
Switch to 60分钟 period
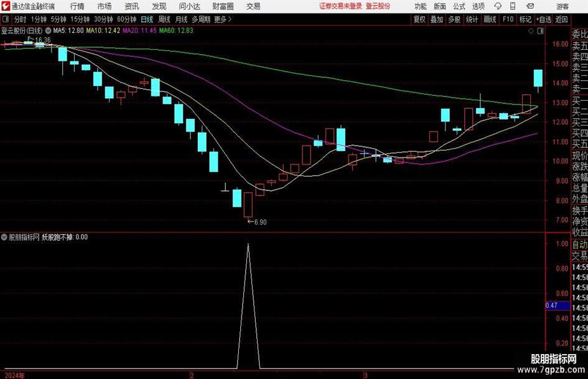126,19
